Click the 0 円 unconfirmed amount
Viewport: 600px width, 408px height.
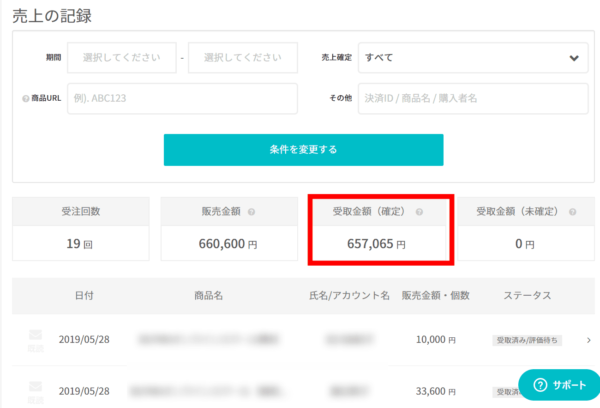click(525, 244)
